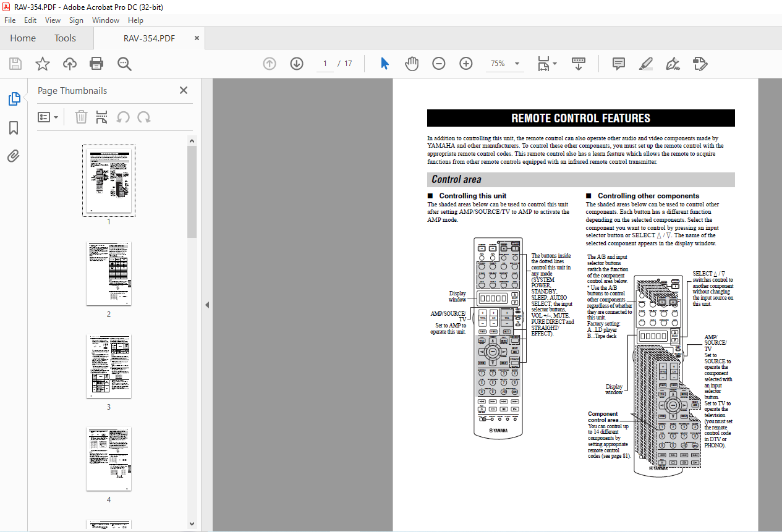Open the Sign document tool

coord(673,64)
